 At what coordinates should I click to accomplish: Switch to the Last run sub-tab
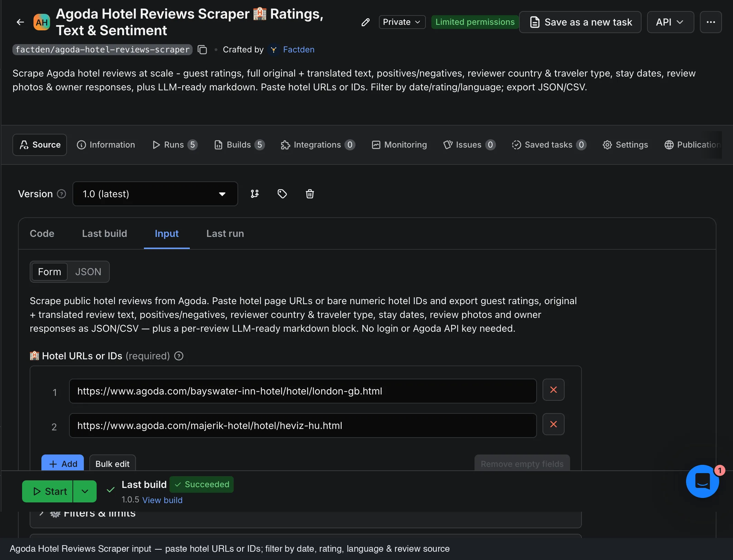point(225,234)
